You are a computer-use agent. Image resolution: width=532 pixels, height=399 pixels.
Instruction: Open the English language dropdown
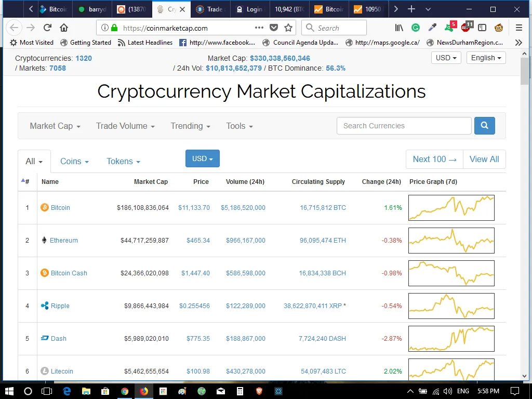point(486,58)
